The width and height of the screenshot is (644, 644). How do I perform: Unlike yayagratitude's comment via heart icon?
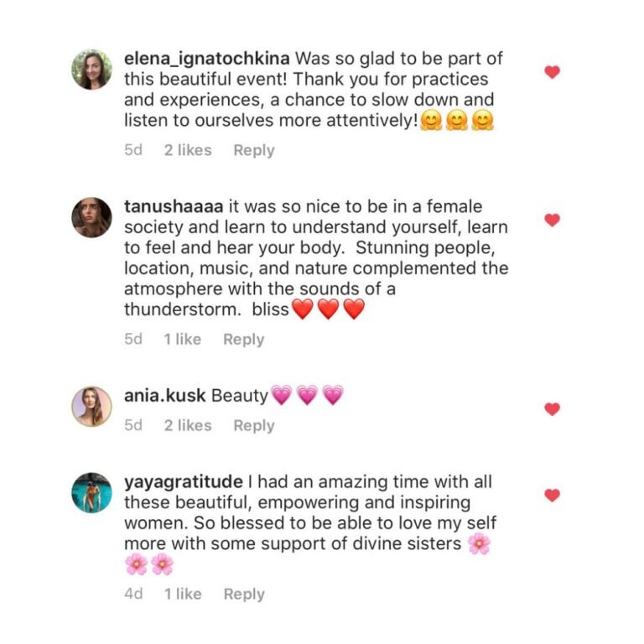pos(552,496)
